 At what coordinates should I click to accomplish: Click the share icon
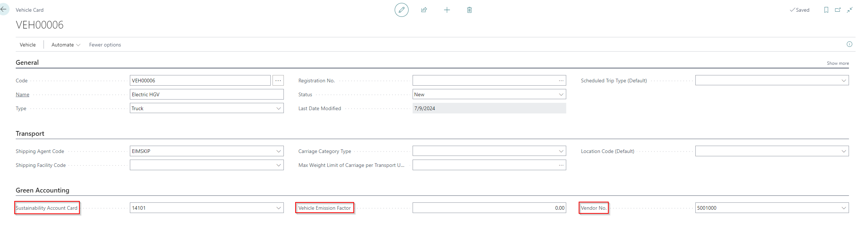(x=424, y=10)
